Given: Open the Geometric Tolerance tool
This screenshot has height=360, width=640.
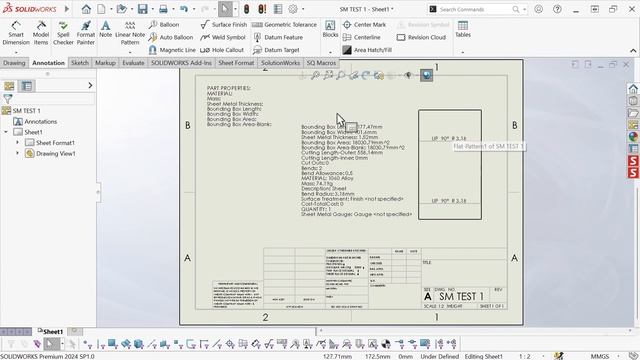Looking at the screenshot, I should [284, 24].
